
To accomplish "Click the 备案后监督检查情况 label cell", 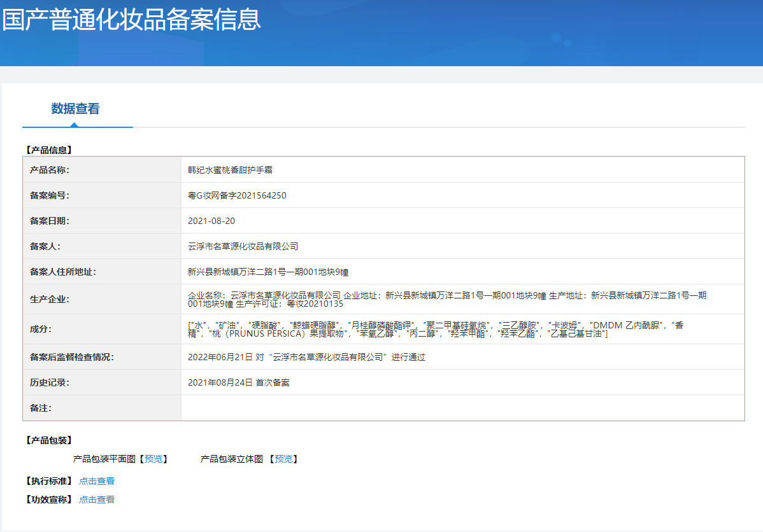I will [x=102, y=357].
